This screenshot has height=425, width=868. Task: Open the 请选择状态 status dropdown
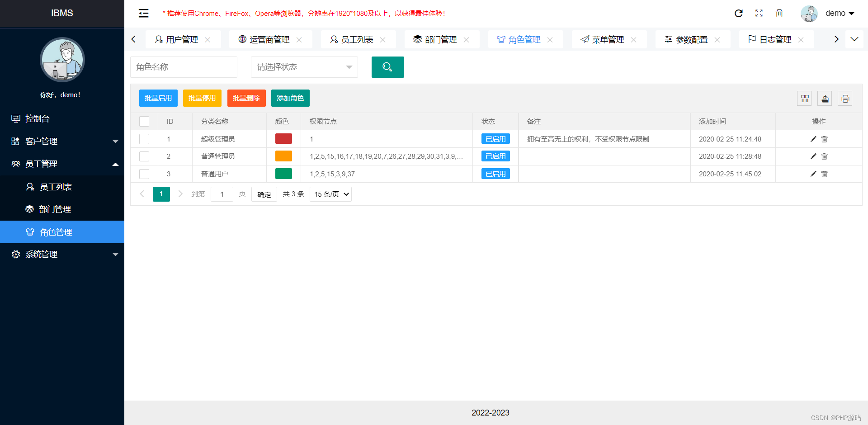click(304, 67)
